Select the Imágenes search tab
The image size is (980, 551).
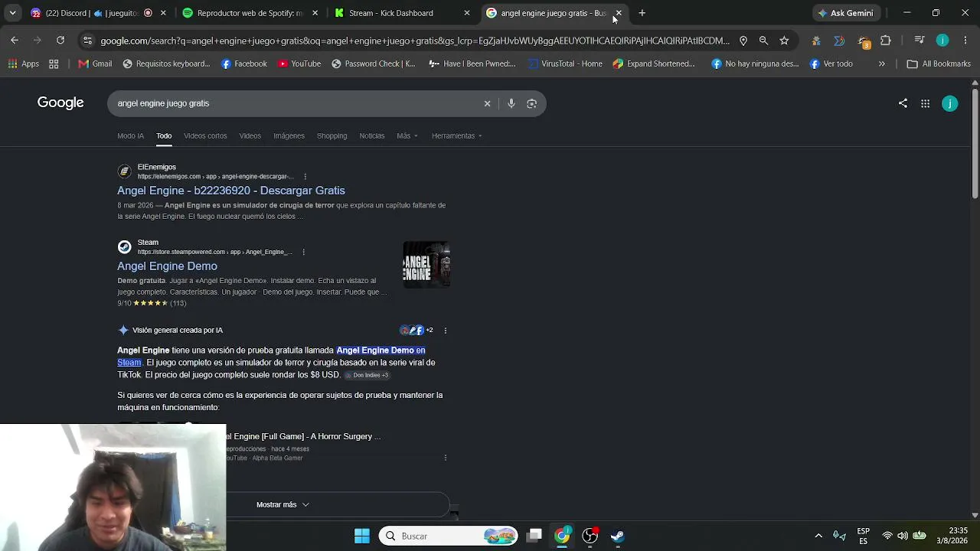tap(289, 136)
